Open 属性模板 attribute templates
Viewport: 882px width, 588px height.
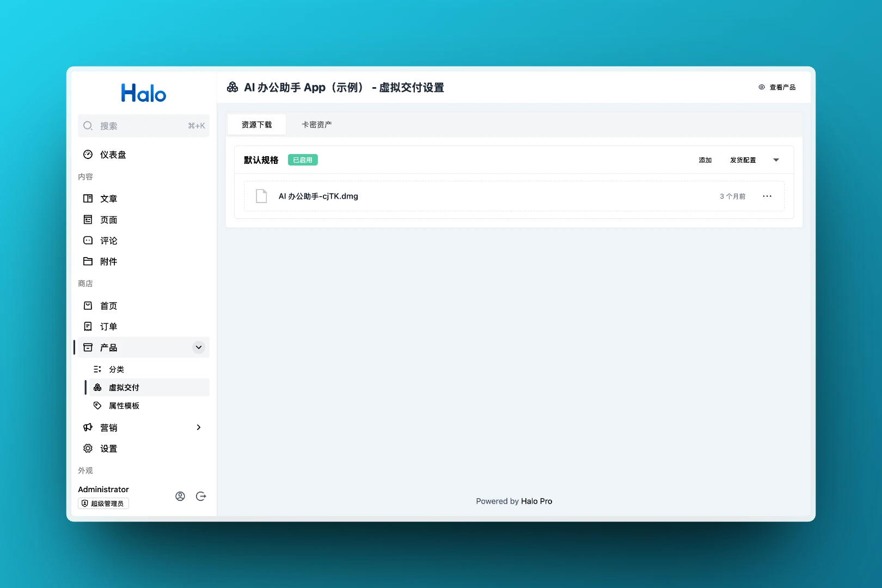(x=149, y=406)
